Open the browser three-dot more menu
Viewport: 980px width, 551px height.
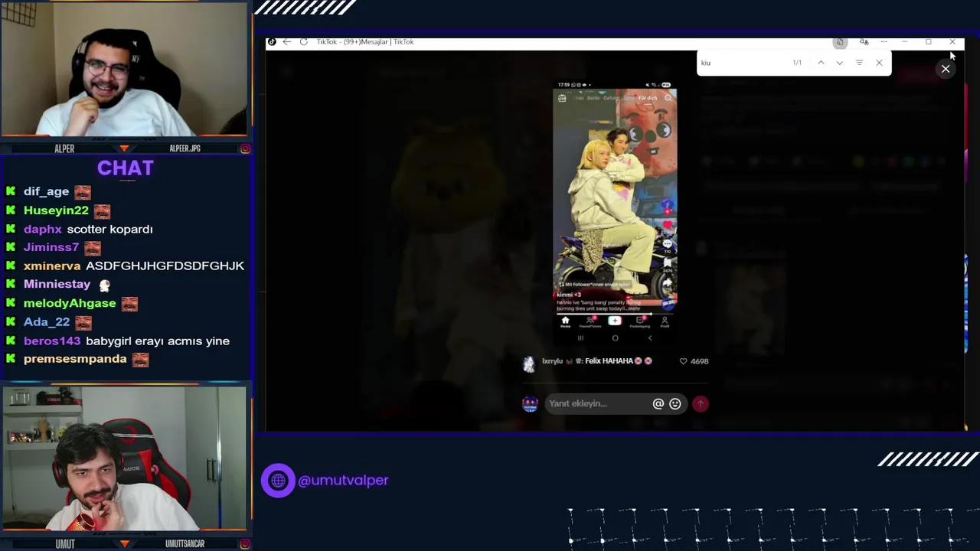pyautogui.click(x=884, y=42)
